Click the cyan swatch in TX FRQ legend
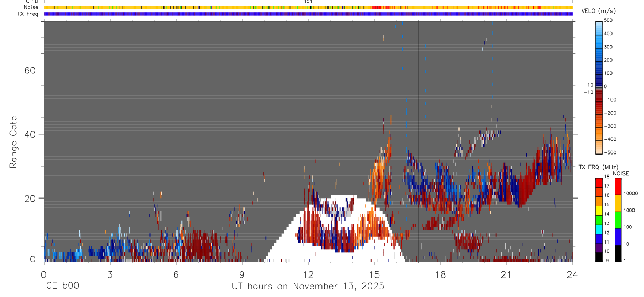644x297 pixels. [x=598, y=228]
